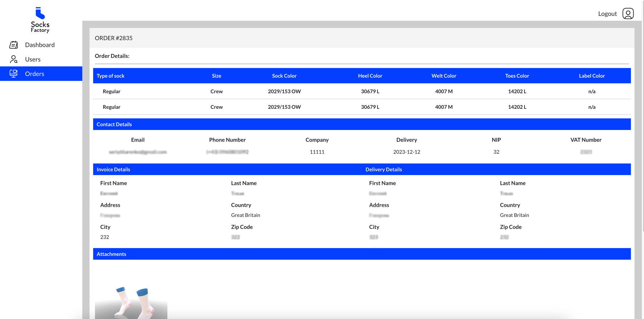Click the Users person icon
This screenshot has height=319, width=644.
point(14,59)
